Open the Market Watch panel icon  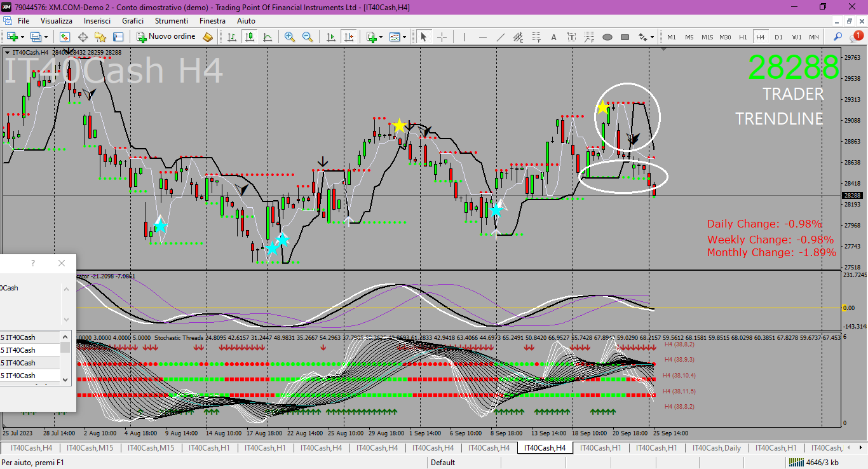pos(65,37)
